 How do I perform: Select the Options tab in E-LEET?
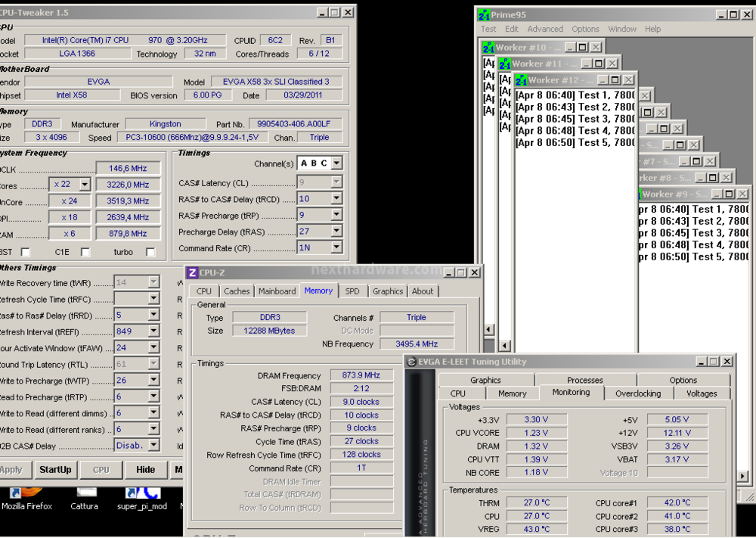683,380
